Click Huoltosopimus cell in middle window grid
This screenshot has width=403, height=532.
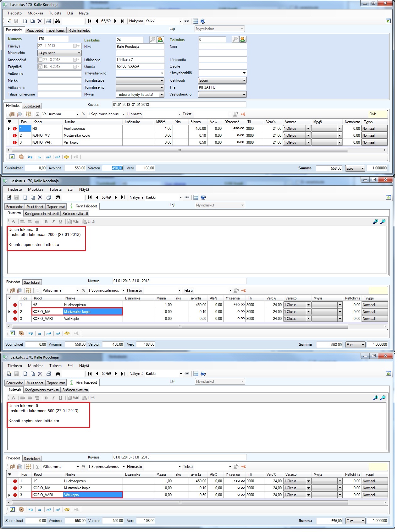point(93,305)
